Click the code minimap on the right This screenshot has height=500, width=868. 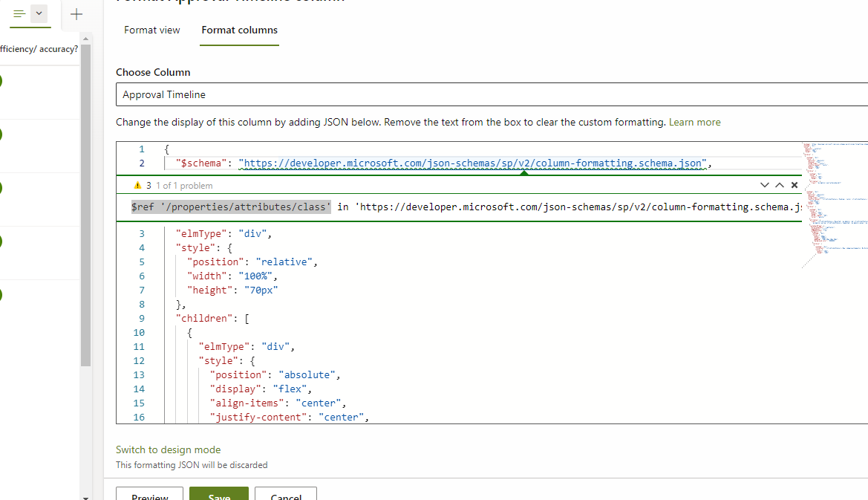coord(835,205)
